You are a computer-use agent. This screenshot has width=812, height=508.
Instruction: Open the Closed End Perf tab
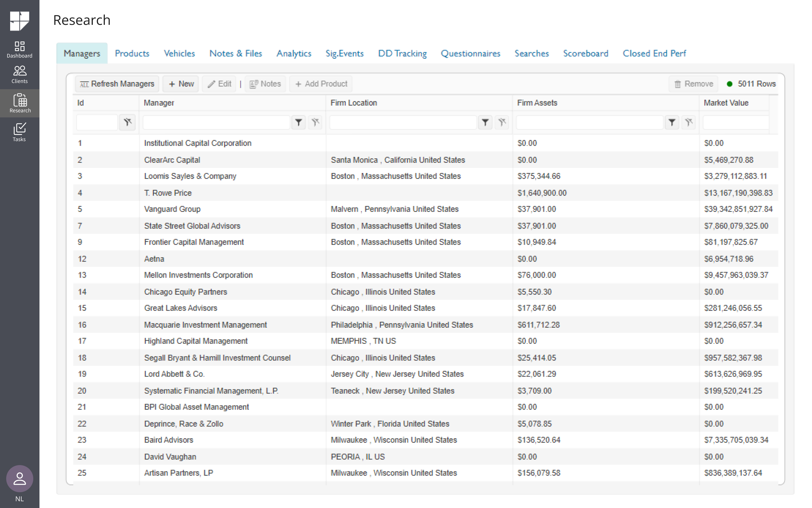pyautogui.click(x=654, y=53)
